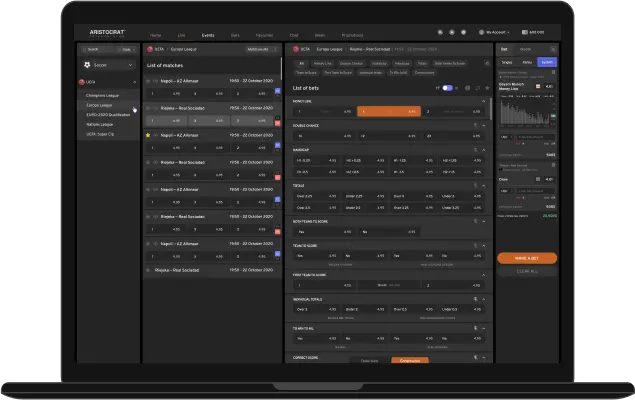Switch to Single bet slip type

coord(507,62)
